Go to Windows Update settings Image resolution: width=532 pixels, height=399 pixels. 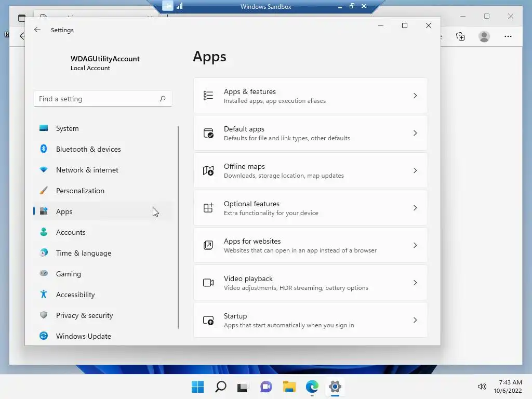(103, 336)
